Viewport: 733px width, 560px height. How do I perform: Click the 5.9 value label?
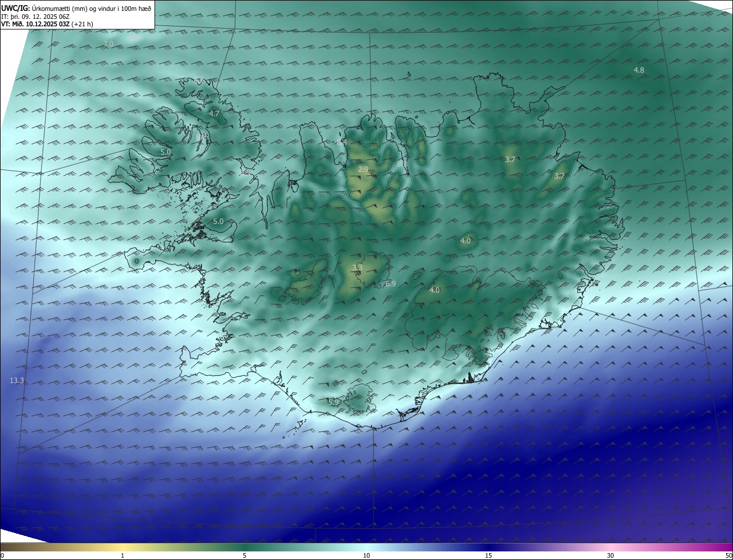pos(333,402)
